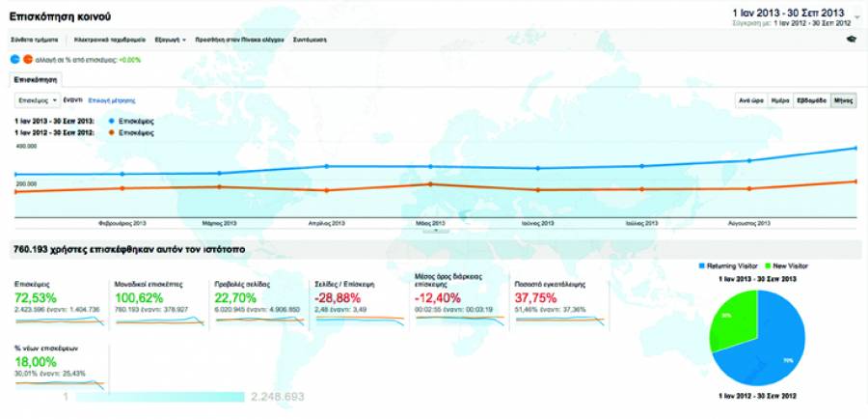Click the orange 2012 series legend dot

113,130
